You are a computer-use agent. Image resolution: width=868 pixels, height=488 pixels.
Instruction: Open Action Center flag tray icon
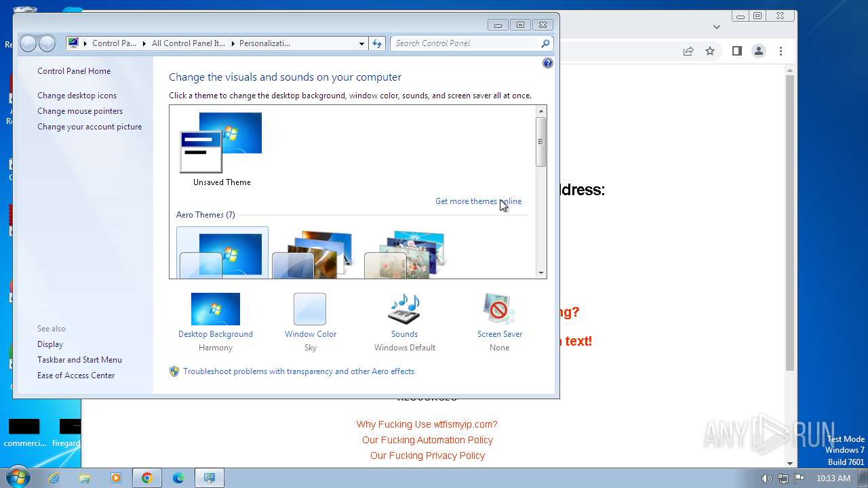pyautogui.click(x=800, y=479)
